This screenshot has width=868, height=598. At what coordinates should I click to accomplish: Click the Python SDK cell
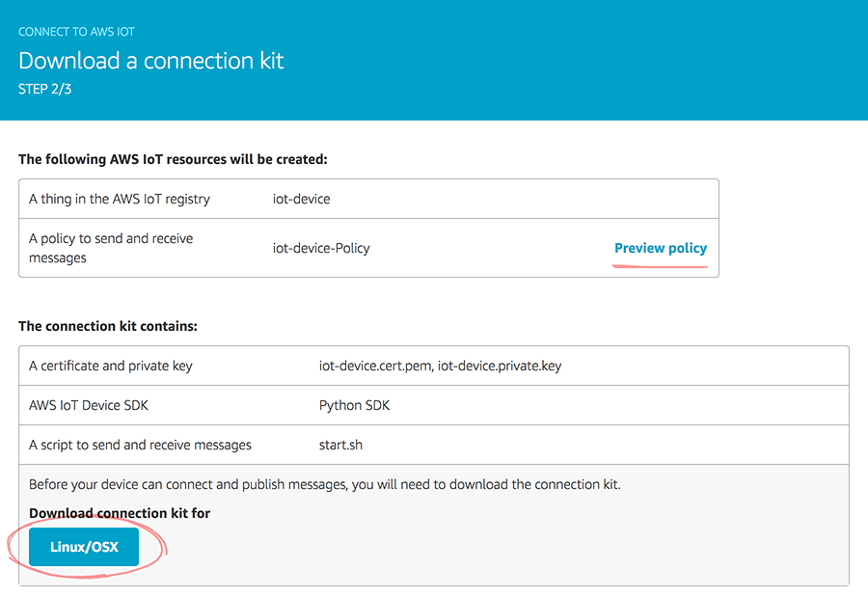354,405
